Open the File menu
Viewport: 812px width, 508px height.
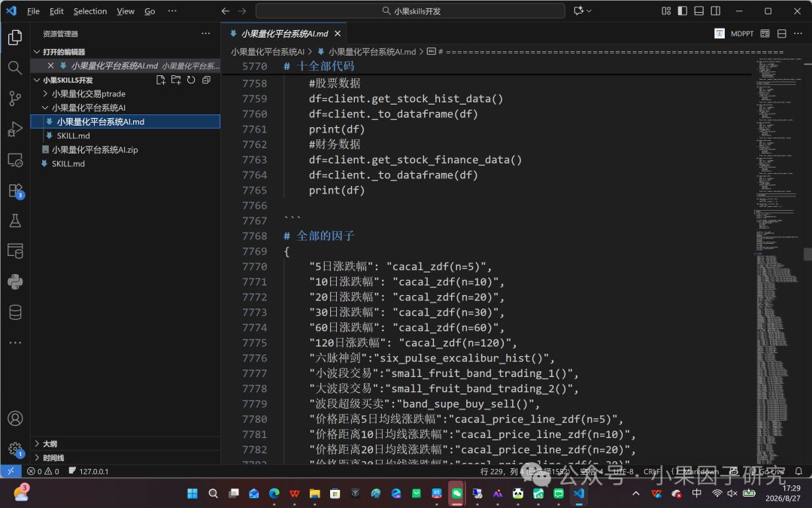[x=33, y=11]
